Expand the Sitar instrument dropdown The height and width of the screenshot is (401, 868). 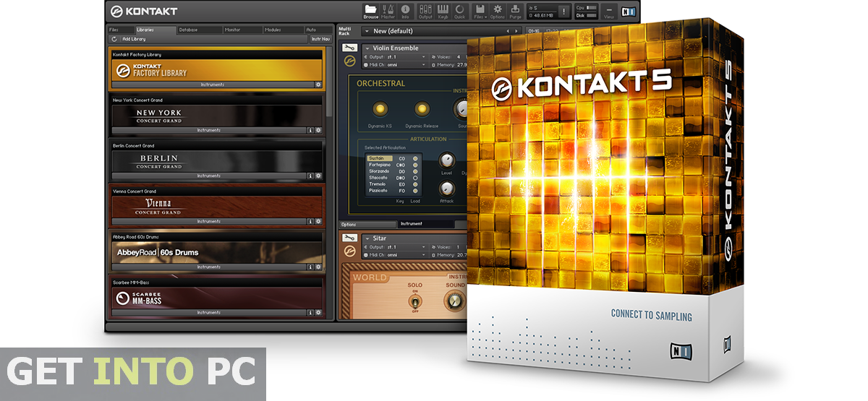pyautogui.click(x=367, y=238)
